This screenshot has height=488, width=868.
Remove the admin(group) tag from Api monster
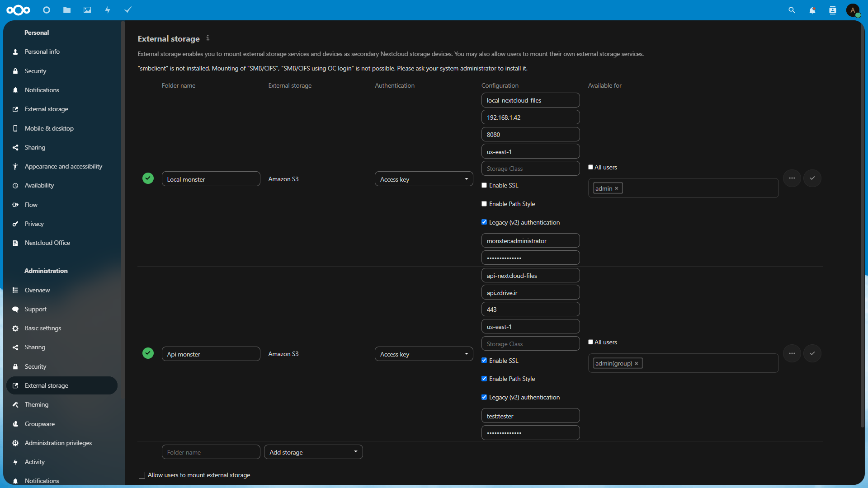point(637,363)
